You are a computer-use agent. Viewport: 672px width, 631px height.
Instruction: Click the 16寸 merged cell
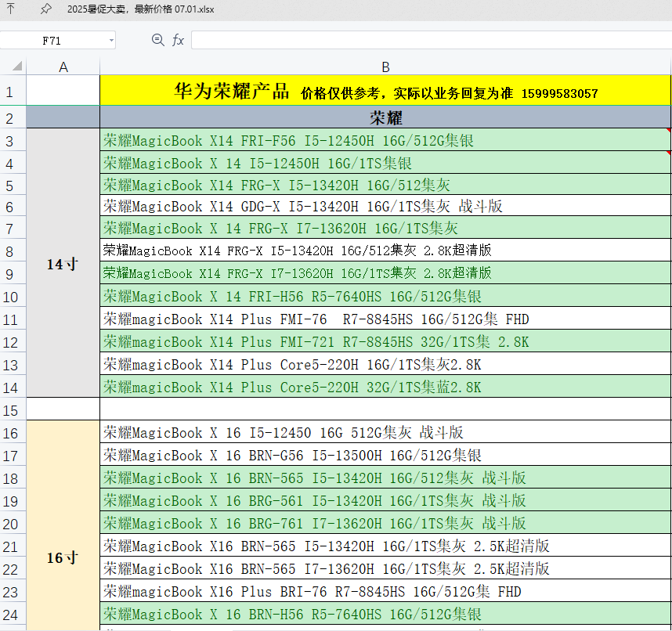[63, 525]
